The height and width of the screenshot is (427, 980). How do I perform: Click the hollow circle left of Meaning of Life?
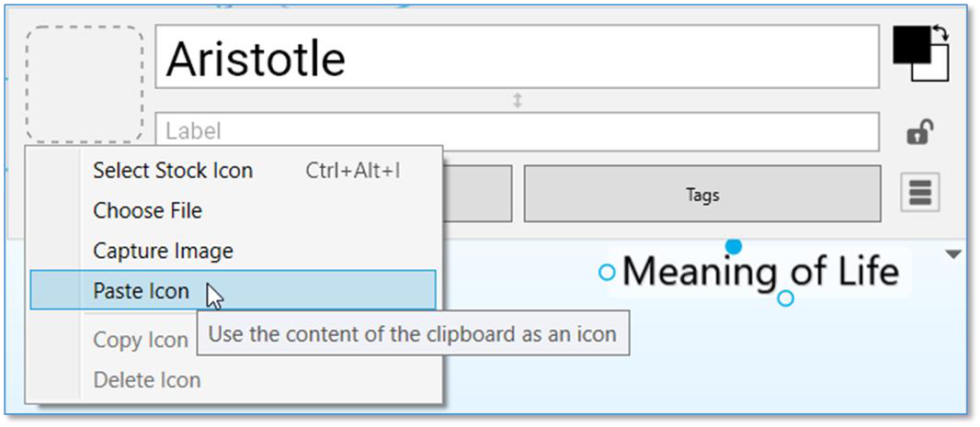point(607,272)
